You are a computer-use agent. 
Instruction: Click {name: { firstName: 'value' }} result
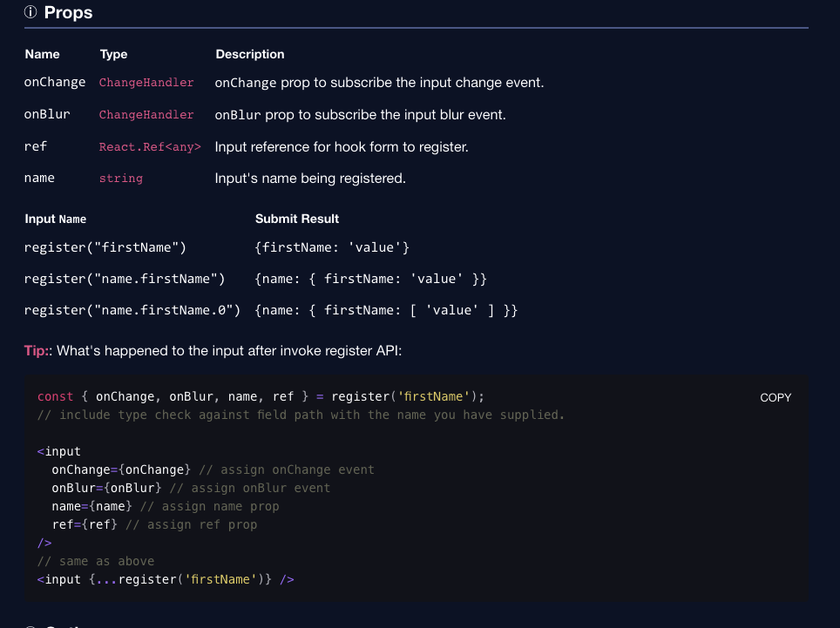[370, 279]
